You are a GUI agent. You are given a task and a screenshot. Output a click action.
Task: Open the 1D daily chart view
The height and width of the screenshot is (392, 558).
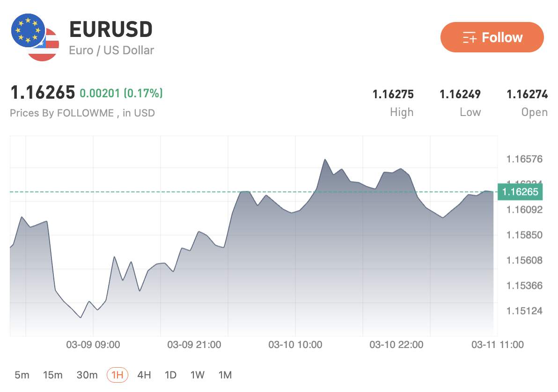click(x=171, y=375)
